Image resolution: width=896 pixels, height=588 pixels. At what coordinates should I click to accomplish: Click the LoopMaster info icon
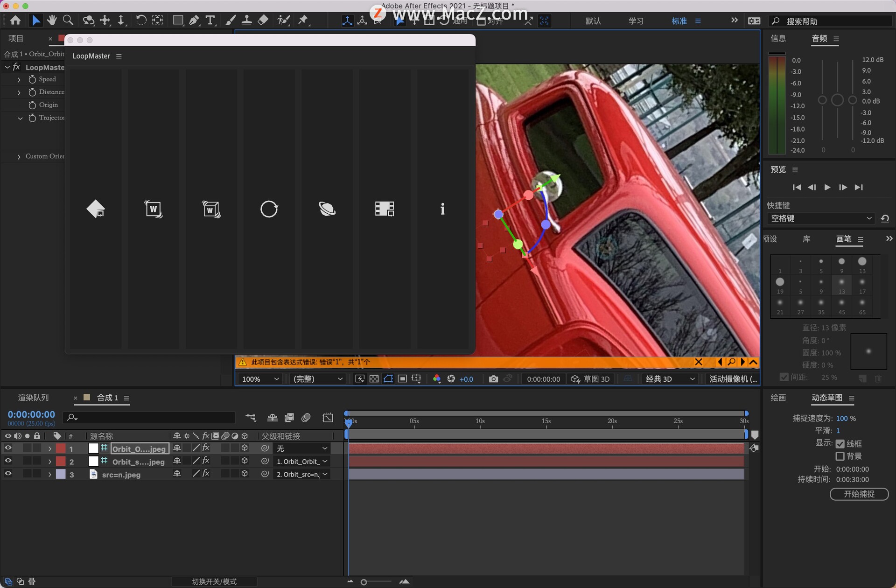[x=442, y=209]
